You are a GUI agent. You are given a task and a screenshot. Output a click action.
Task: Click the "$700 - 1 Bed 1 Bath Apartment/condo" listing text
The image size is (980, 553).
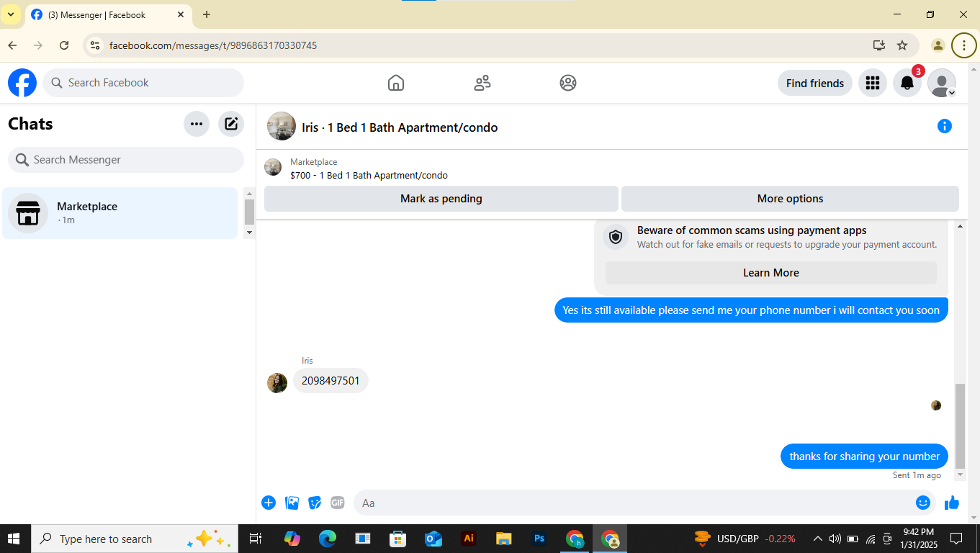(x=369, y=176)
